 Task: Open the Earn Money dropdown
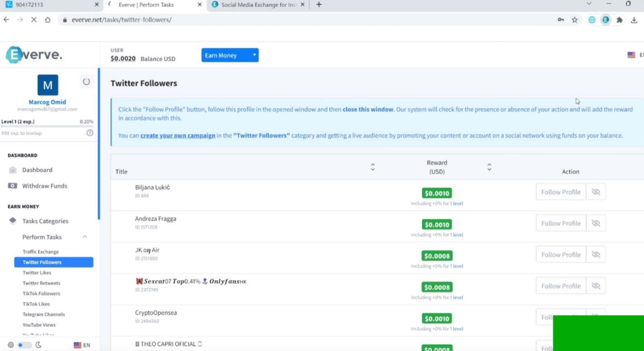(230, 55)
